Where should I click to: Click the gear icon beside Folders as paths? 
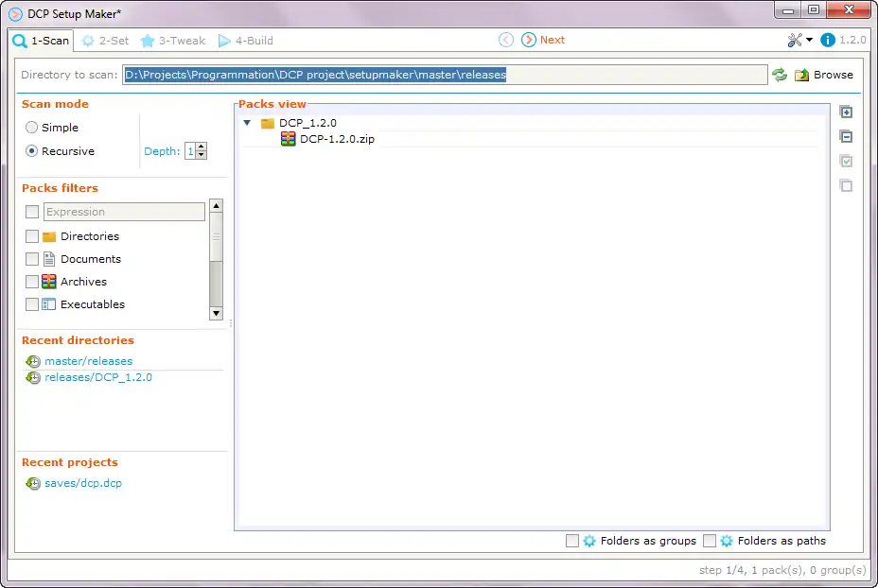point(727,541)
